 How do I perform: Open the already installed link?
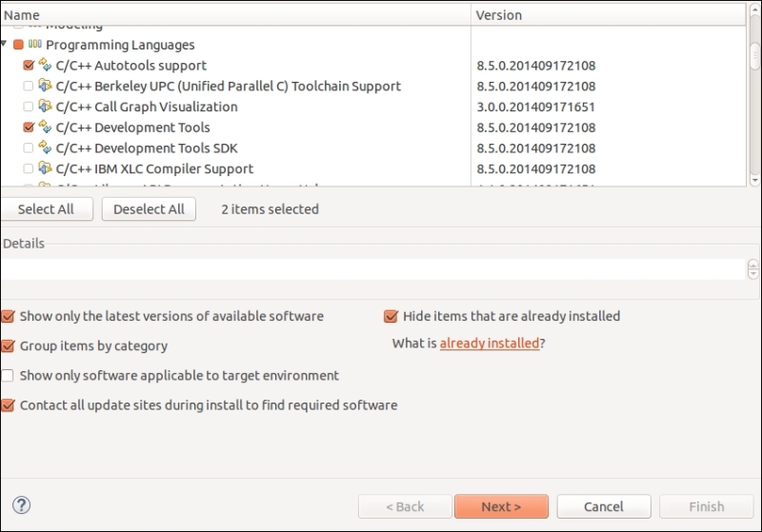tap(490, 344)
